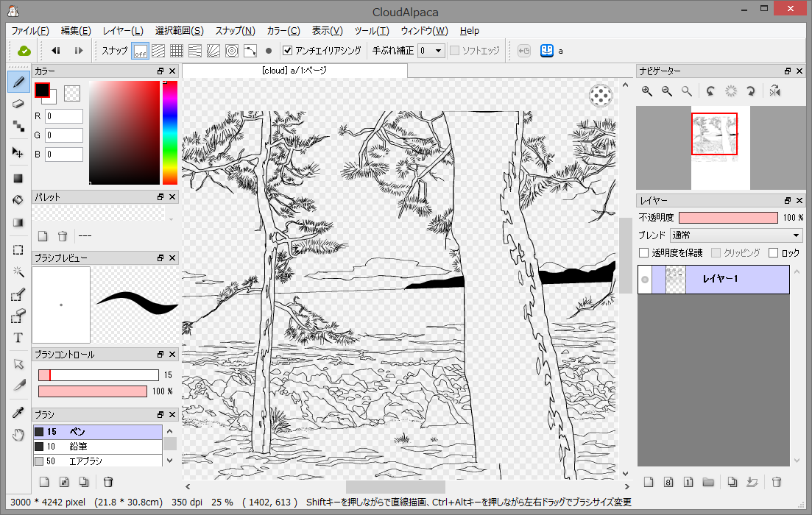Select the Select Pen tool
The height and width of the screenshot is (515, 812).
point(18,294)
